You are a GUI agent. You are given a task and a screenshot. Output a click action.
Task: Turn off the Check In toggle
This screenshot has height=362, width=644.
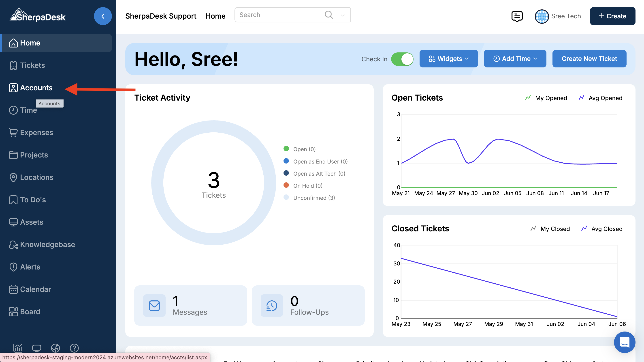pyautogui.click(x=402, y=59)
